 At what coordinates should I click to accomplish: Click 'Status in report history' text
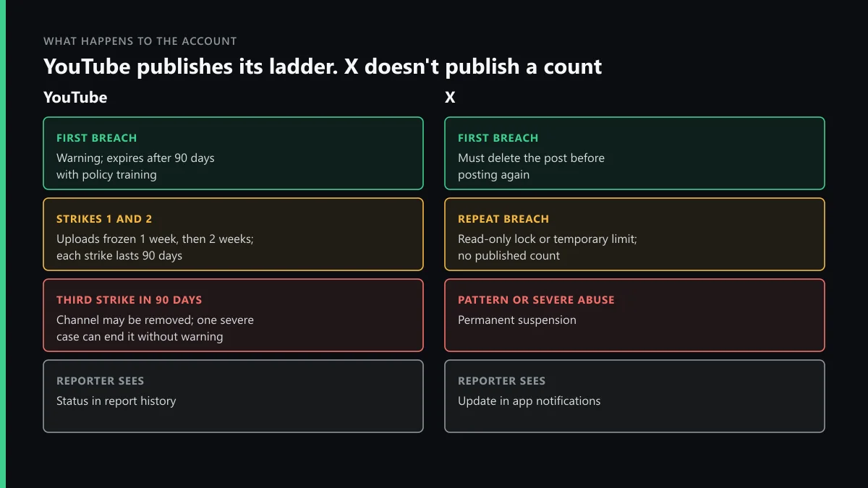click(x=116, y=401)
